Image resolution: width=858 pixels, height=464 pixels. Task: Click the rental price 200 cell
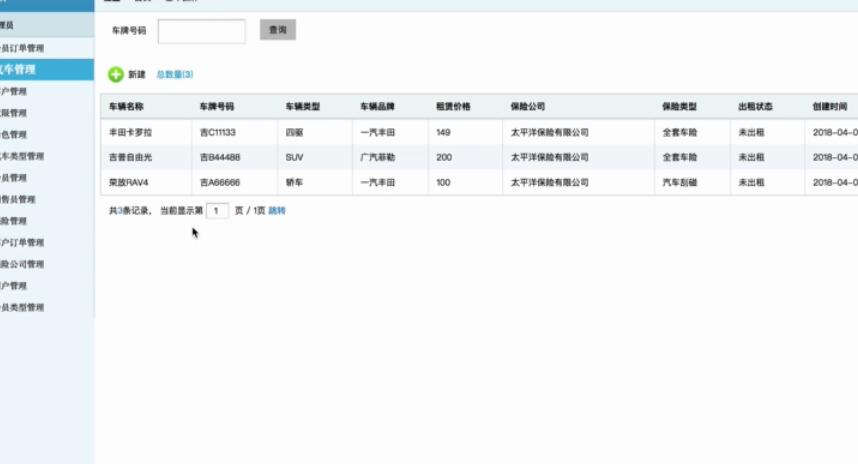pyautogui.click(x=444, y=158)
